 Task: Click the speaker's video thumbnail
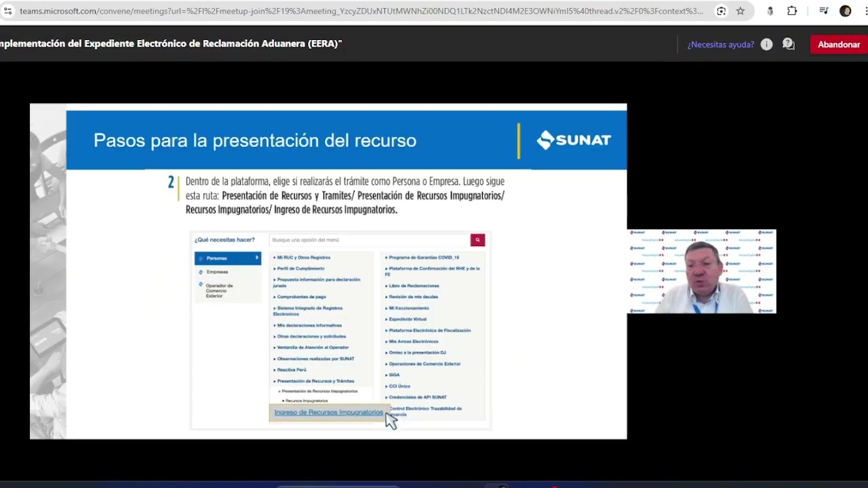pos(701,271)
